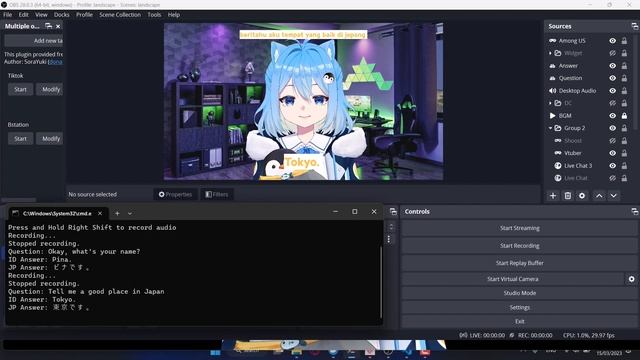Image resolution: width=640 pixels, height=360 pixels.
Task: Click the Windows Start button
Action: 215,353
